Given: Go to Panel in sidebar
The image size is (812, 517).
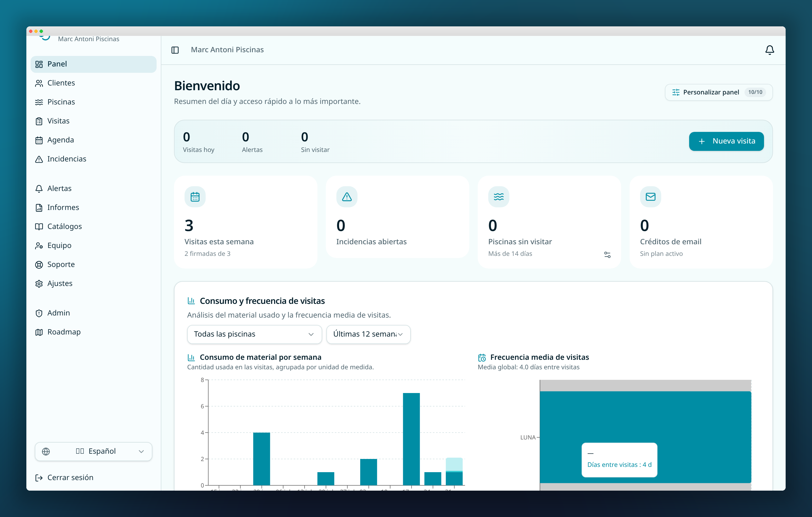Looking at the screenshot, I should point(93,64).
